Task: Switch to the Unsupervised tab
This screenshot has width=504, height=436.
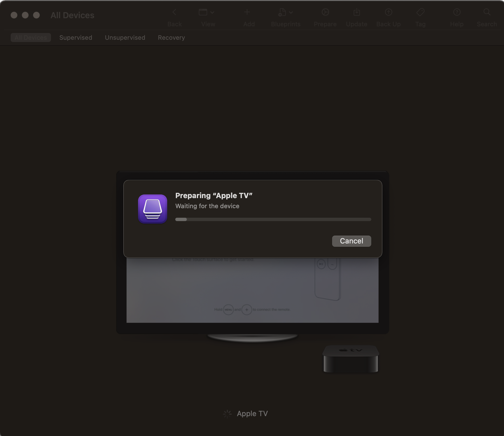Action: point(125,37)
